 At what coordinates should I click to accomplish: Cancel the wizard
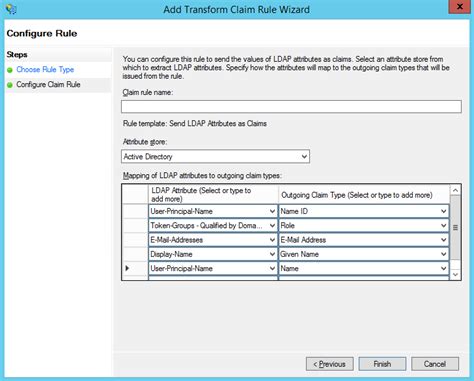(x=435, y=364)
